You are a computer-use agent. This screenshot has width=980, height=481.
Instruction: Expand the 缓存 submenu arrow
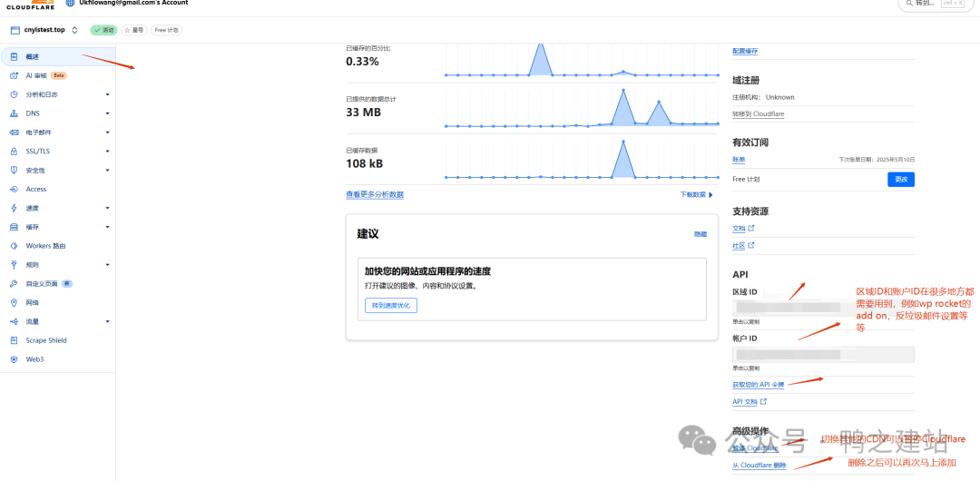coord(107,227)
